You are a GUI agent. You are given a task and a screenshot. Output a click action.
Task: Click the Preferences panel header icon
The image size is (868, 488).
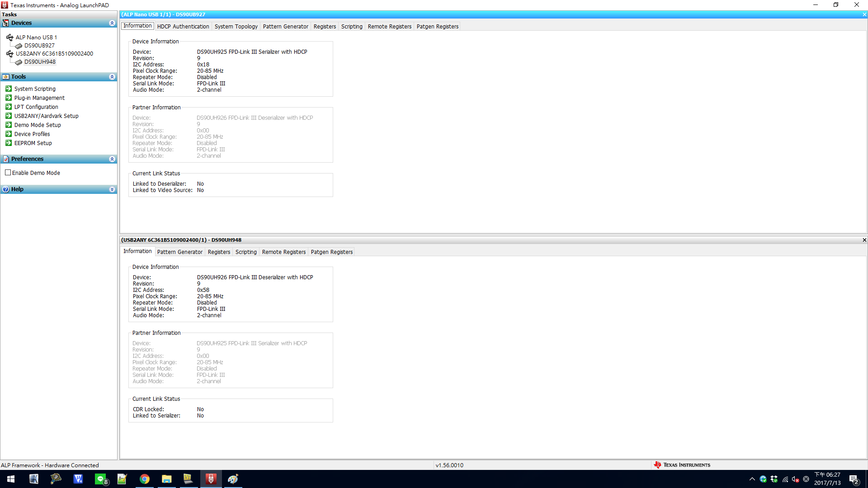[x=5, y=159]
